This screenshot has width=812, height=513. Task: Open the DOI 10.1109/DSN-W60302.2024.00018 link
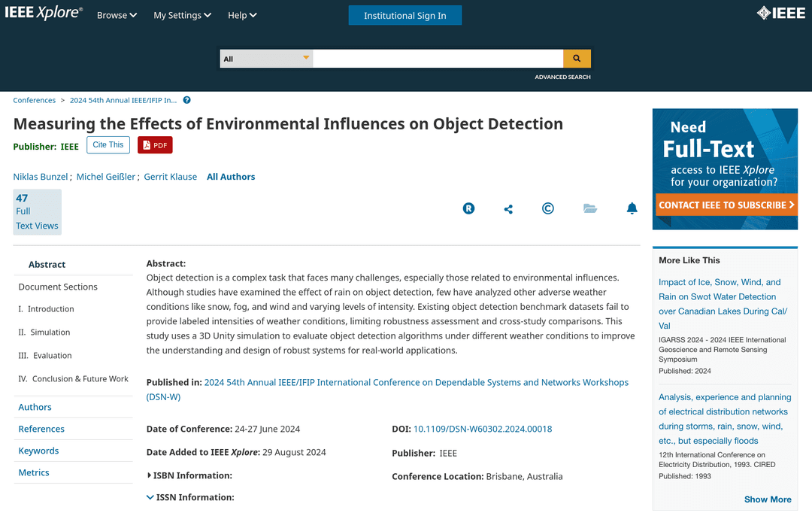tap(483, 429)
